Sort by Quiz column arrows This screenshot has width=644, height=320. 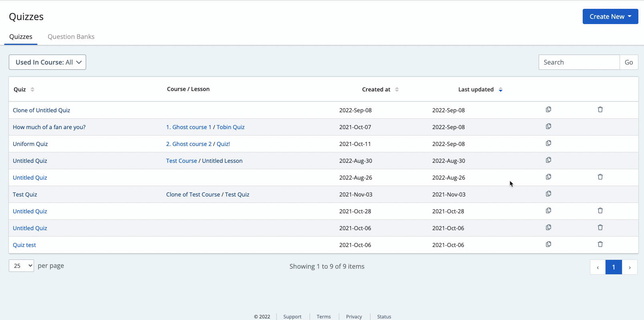[32, 89]
